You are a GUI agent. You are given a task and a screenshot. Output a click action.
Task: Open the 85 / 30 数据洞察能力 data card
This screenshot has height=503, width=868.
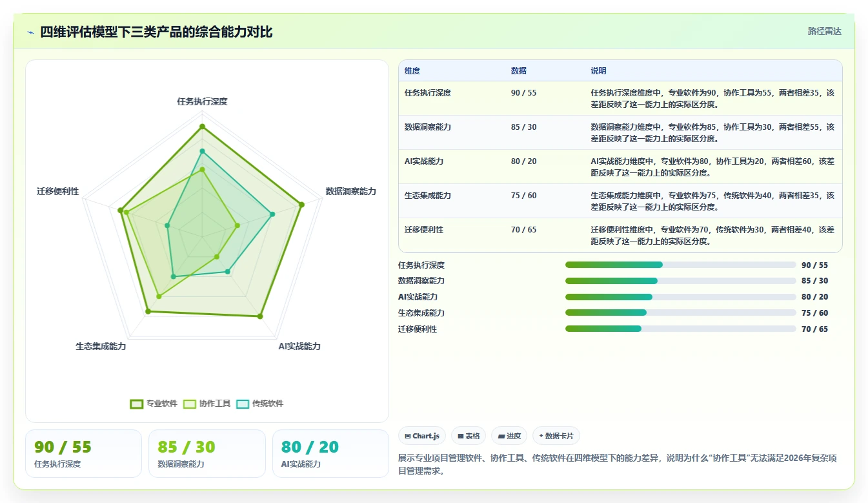click(x=207, y=453)
